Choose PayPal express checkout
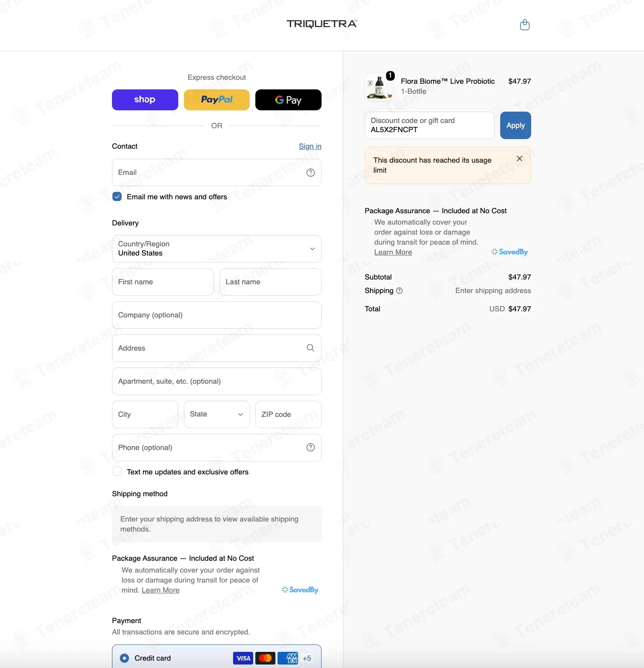 click(217, 100)
